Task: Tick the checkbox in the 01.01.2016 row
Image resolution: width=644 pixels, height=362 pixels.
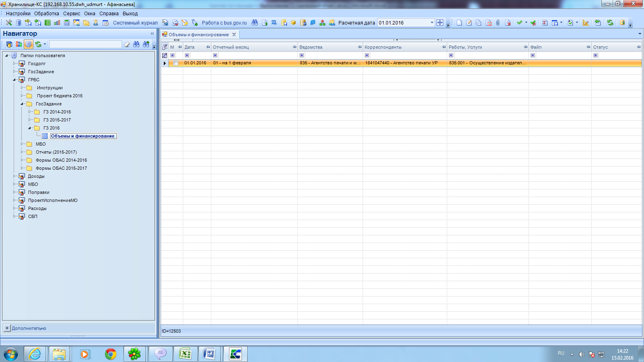Action: pos(175,63)
